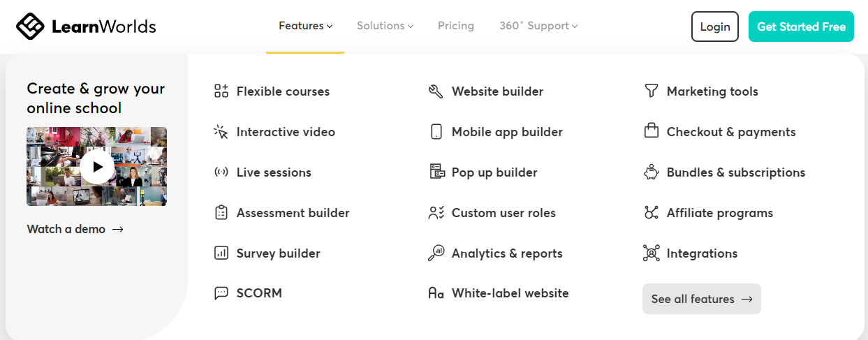Go to the Pricing page
This screenshot has width=868, height=340.
[x=456, y=26]
